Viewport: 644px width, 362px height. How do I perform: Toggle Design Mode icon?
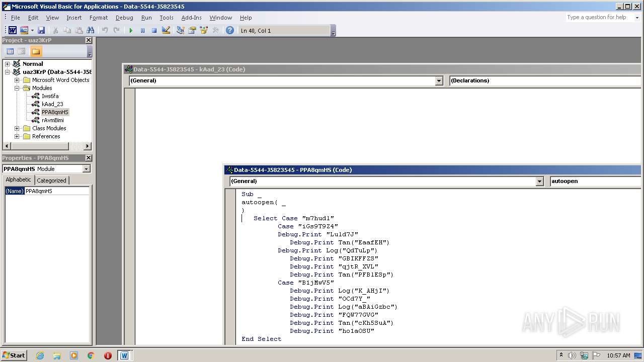click(x=166, y=31)
